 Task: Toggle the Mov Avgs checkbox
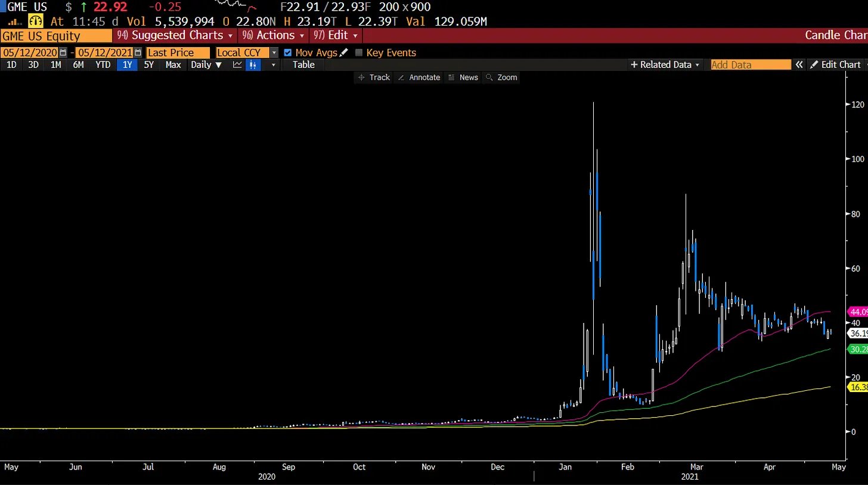(x=288, y=52)
